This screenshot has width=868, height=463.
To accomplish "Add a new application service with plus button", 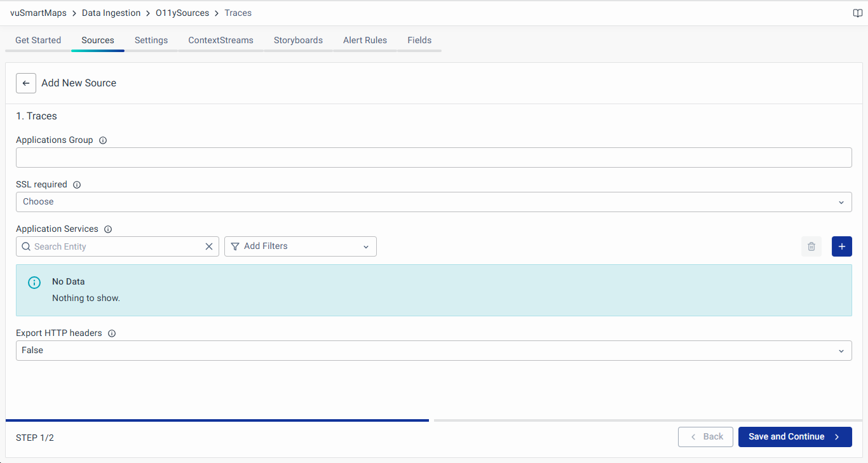I will click(841, 246).
